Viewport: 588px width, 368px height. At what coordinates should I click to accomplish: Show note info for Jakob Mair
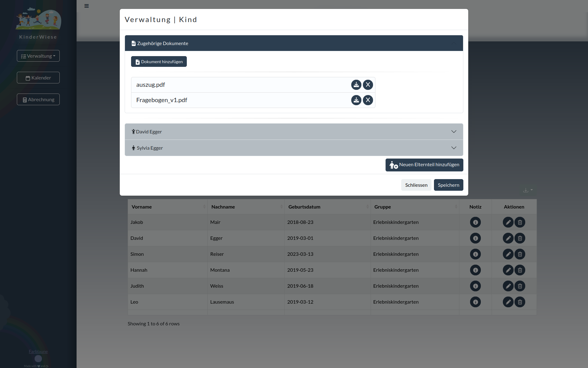coord(475,222)
